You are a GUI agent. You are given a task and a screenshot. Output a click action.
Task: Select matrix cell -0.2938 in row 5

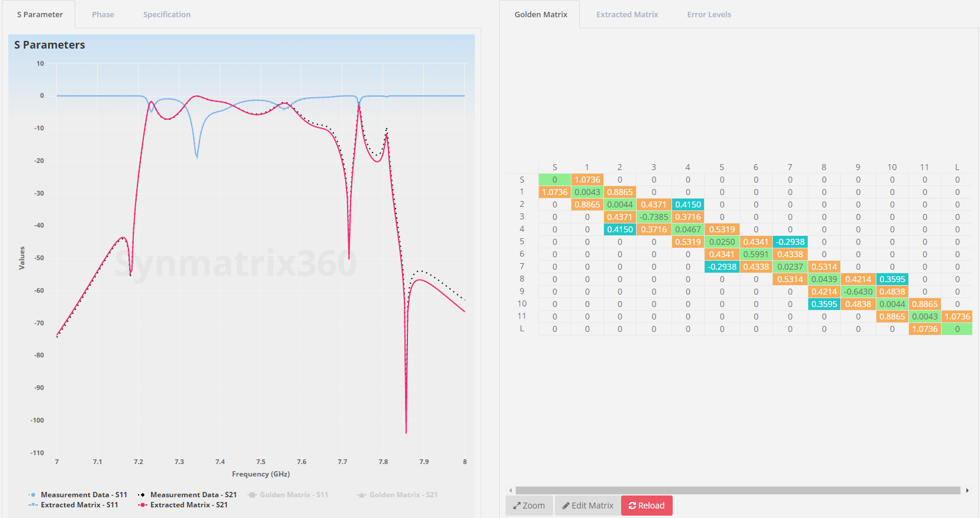790,242
